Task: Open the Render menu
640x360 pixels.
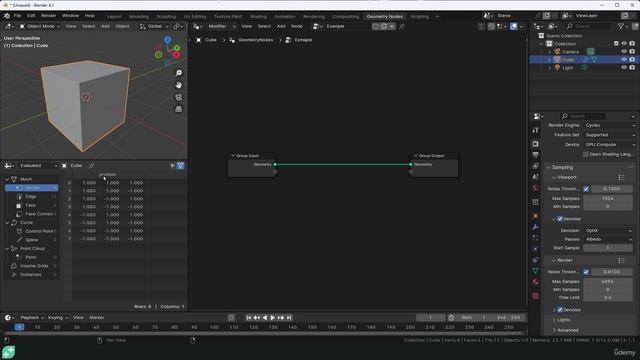Action: (x=49, y=16)
